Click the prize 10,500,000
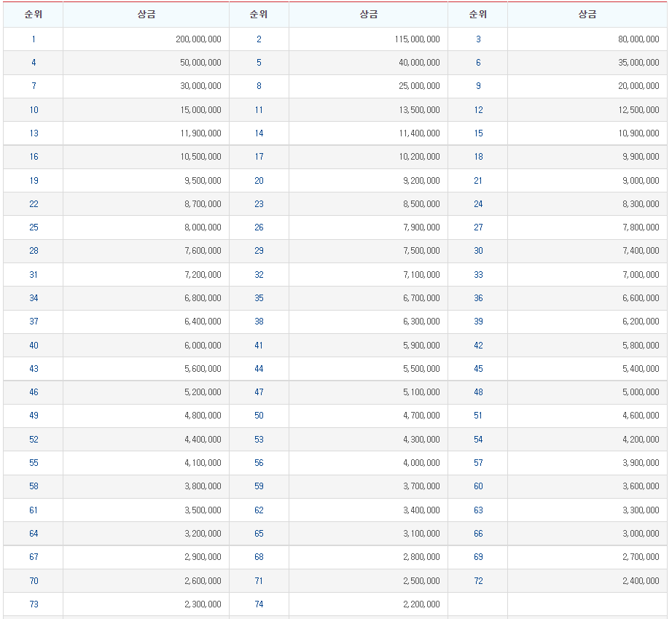The height and width of the screenshot is (619, 672). coord(200,157)
